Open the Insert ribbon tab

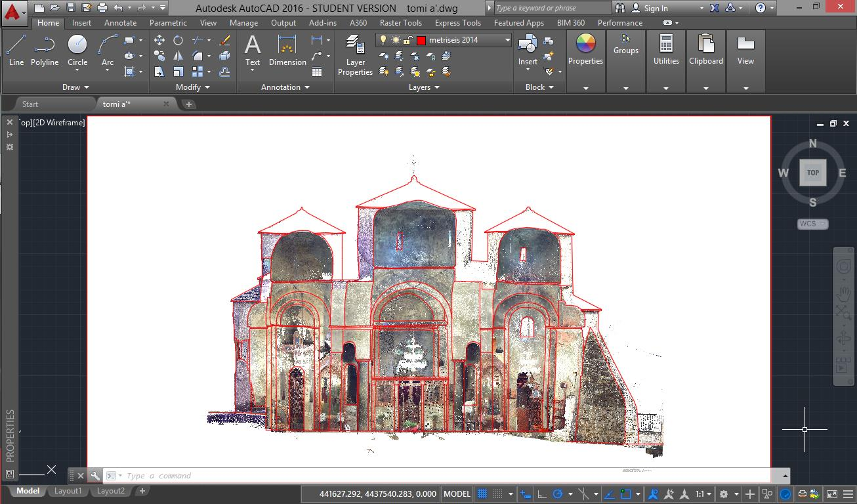coord(82,22)
